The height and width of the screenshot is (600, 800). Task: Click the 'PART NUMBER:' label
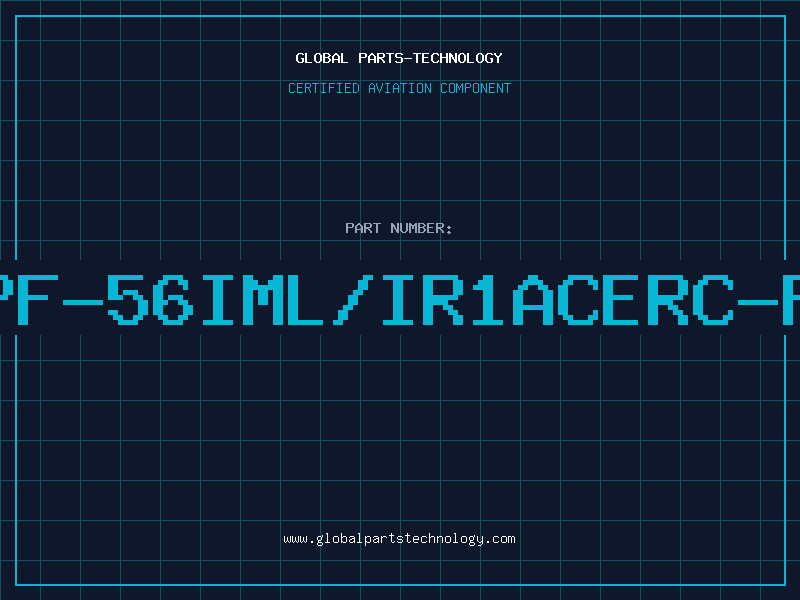(x=399, y=228)
